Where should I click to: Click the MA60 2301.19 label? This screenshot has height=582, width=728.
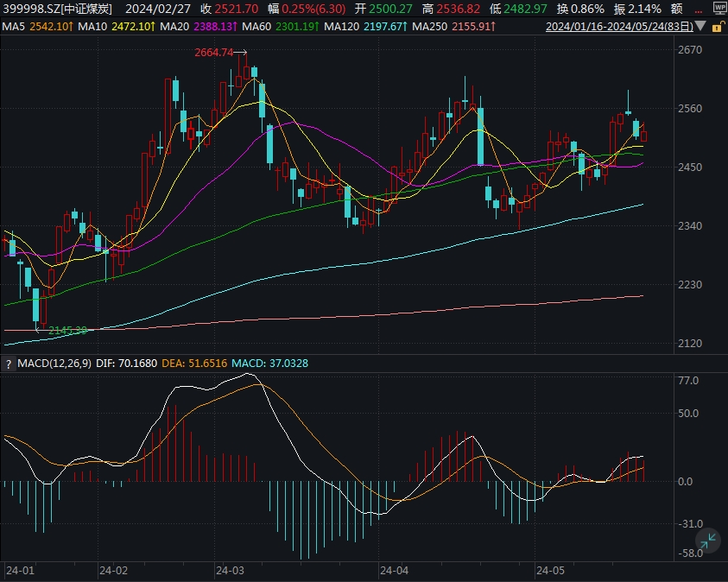click(281, 27)
